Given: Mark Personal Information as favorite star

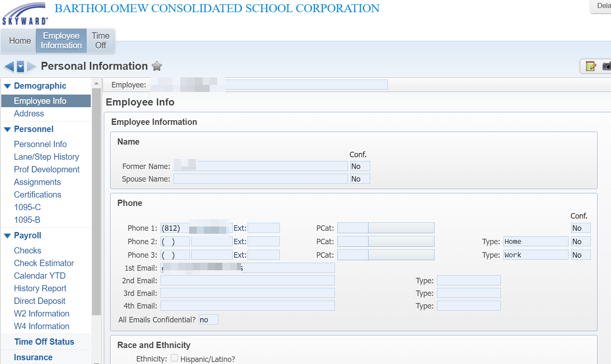Looking at the screenshot, I should click(x=157, y=66).
